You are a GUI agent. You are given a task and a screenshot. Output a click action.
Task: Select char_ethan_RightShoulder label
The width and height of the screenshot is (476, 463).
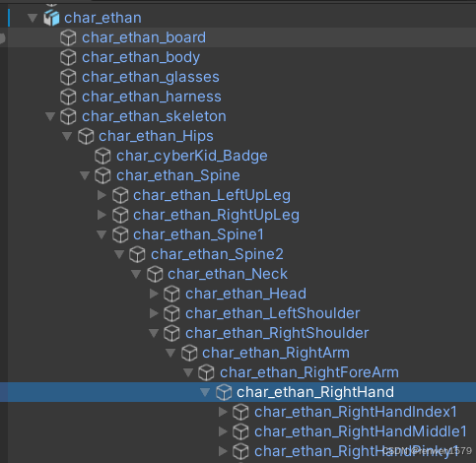[277, 333]
